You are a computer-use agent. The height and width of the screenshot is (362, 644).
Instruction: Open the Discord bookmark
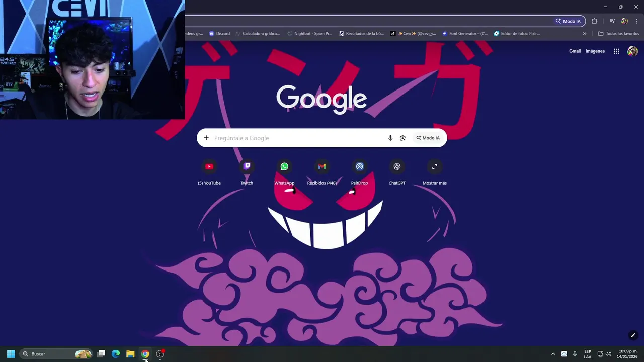(219, 34)
